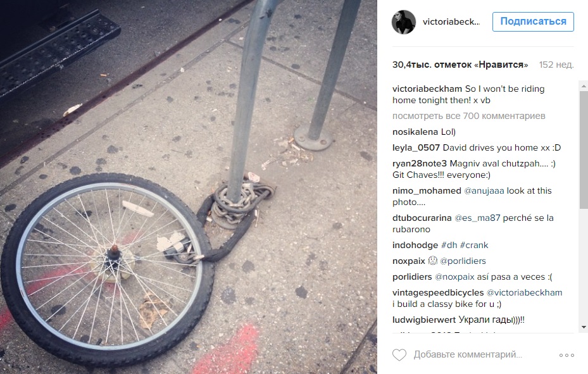Screen dimensions: 588x374
Task: Open ludwigbierwert commenter profile
Action: tap(424, 320)
